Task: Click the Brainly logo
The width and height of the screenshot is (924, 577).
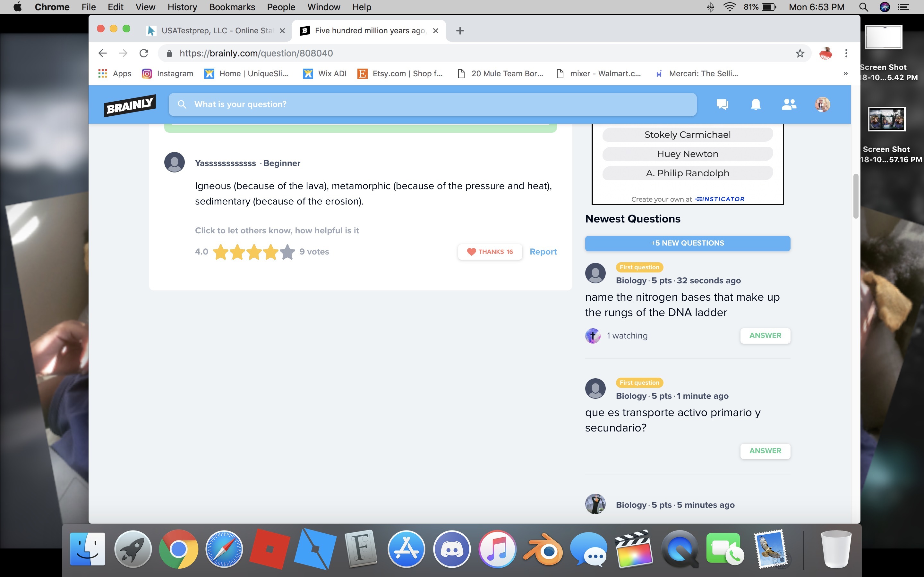Action: click(x=130, y=105)
